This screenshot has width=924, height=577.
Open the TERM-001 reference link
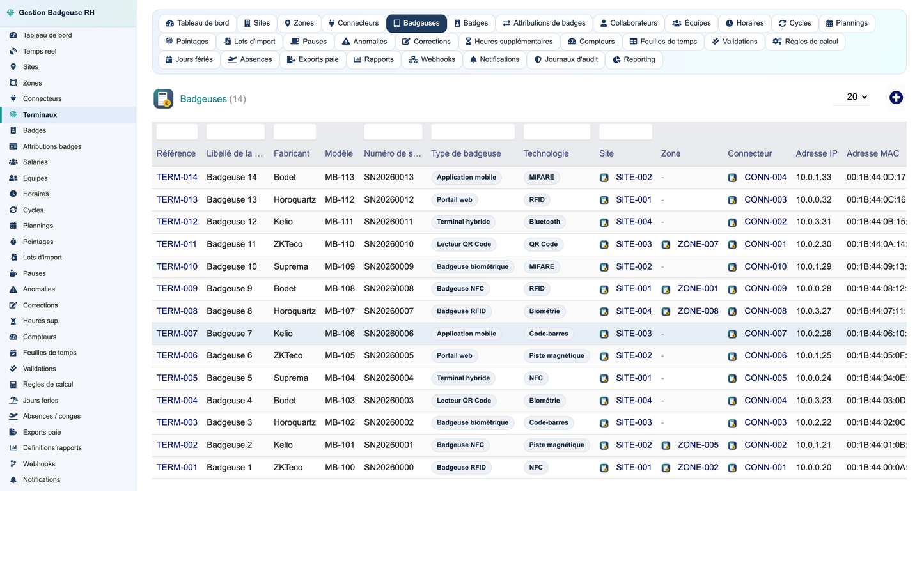point(177,467)
